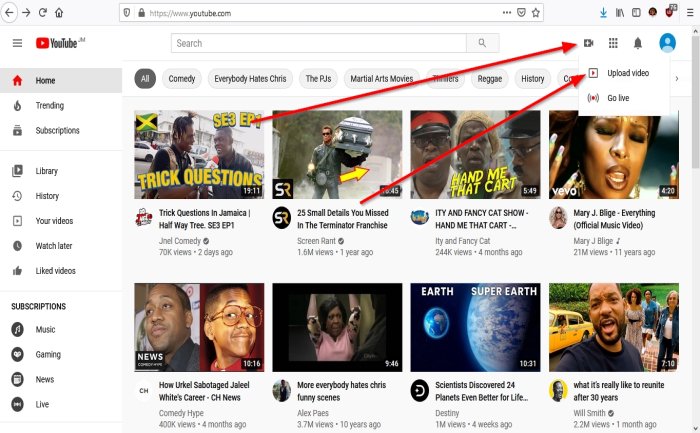Play the Terminator coffin thumbnail
Viewport: 700px width, 433px height.
(337, 154)
